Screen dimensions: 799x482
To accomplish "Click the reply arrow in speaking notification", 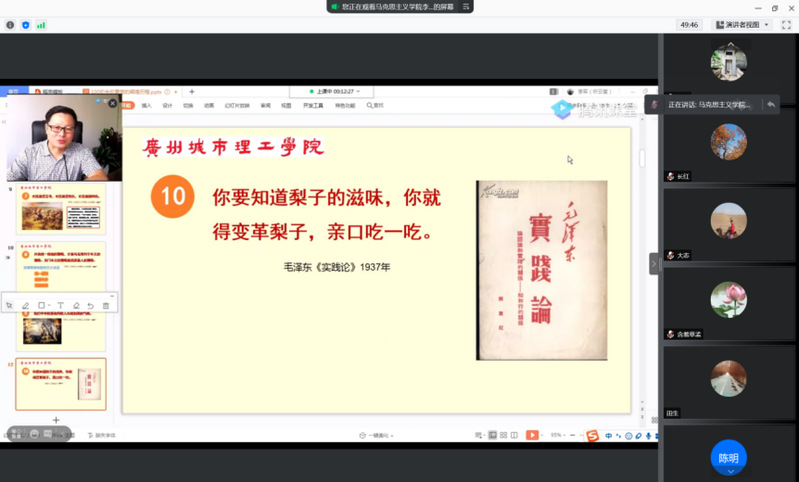I will pos(770,104).
